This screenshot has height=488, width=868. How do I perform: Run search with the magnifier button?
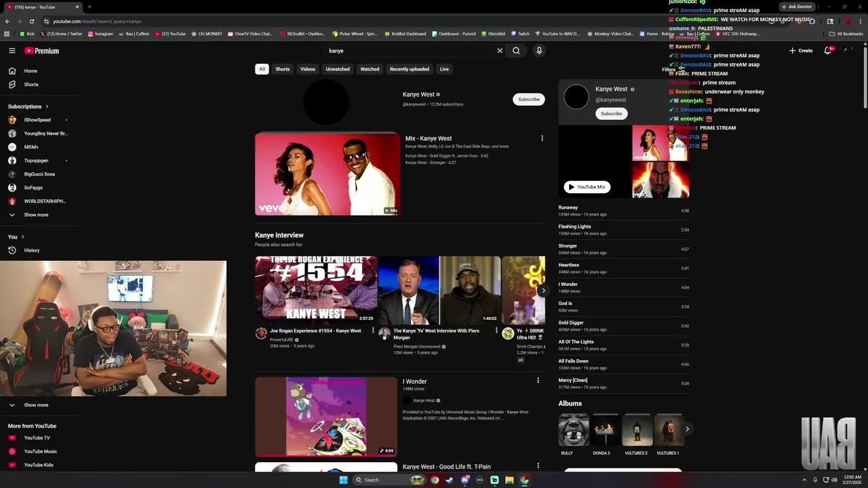click(516, 51)
